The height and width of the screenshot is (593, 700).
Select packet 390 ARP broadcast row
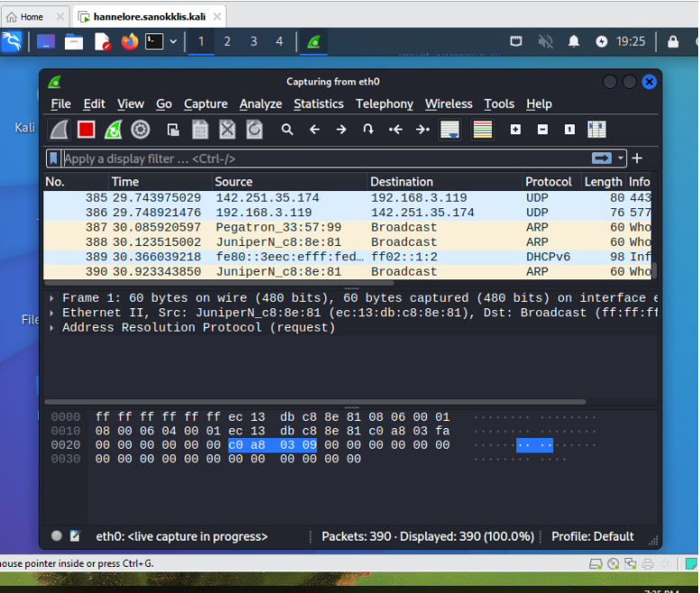[348, 271]
